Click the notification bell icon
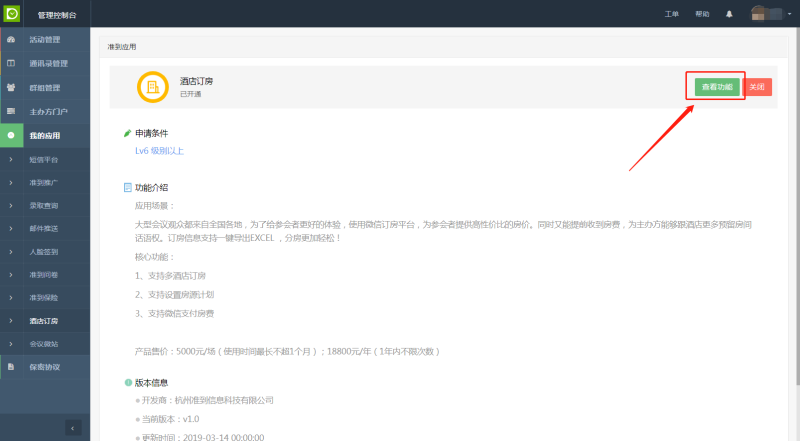This screenshot has height=441, width=800. pyautogui.click(x=729, y=14)
